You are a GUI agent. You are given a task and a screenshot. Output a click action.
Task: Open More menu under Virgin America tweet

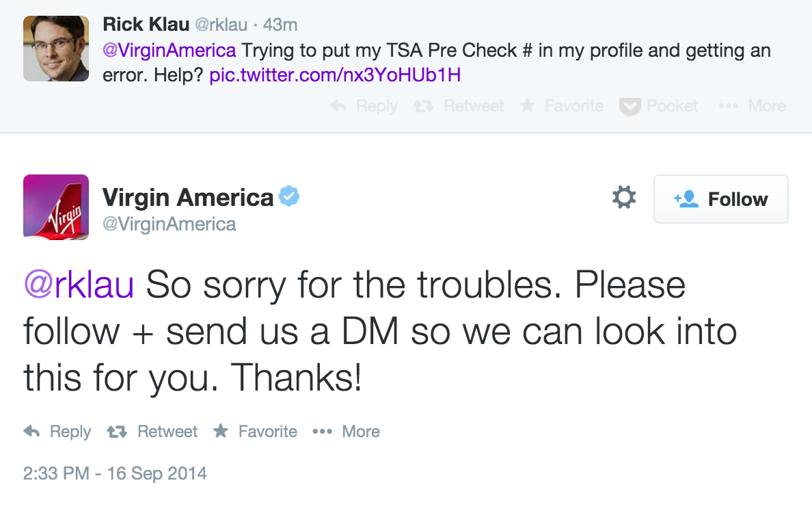(x=346, y=431)
